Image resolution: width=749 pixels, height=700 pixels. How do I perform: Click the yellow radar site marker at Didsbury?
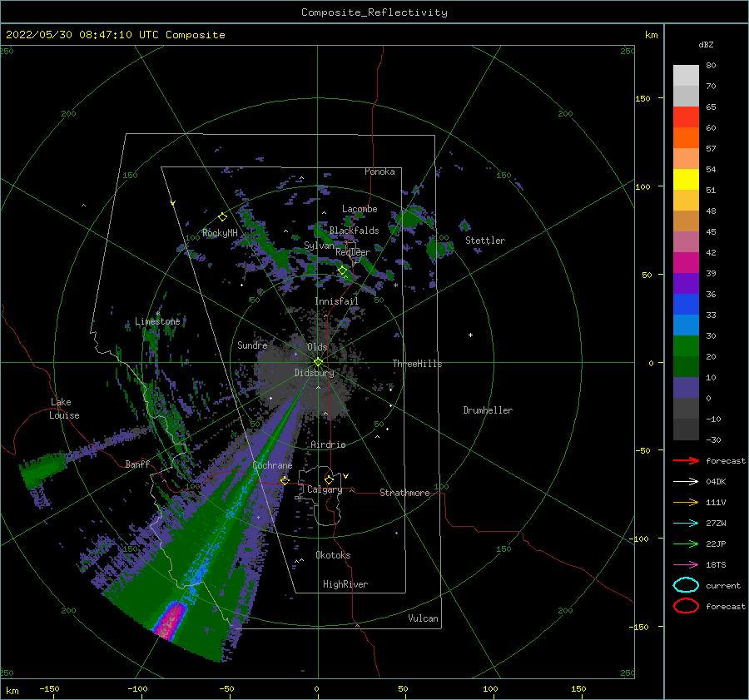318,362
